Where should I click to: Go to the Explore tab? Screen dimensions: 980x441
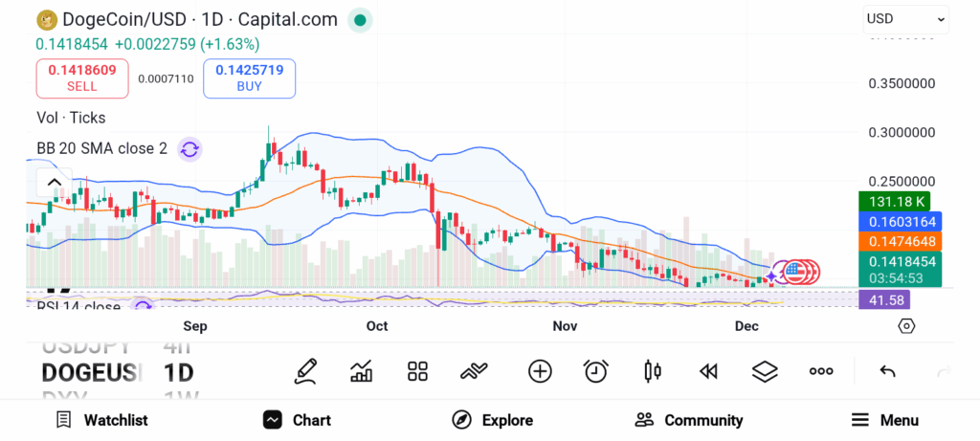click(493, 420)
